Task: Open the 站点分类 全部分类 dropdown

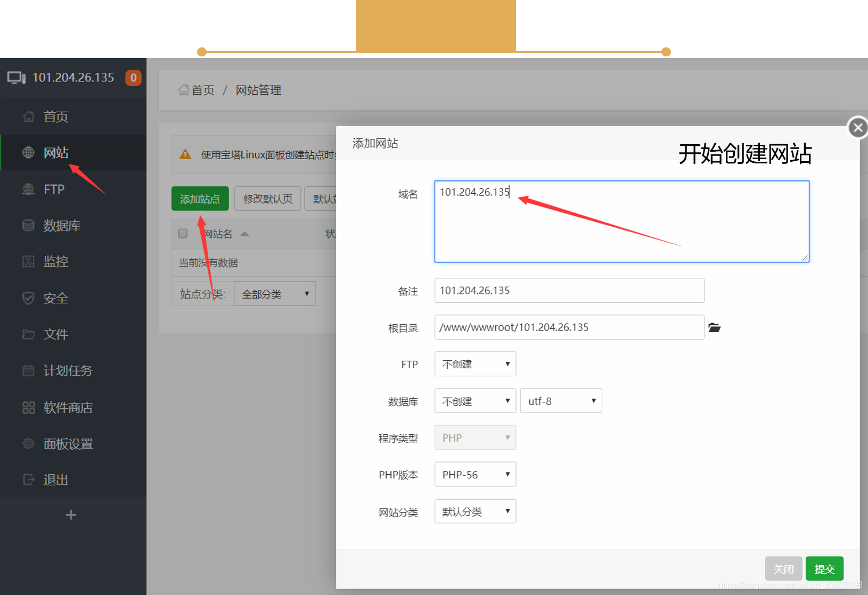Action: (x=274, y=294)
